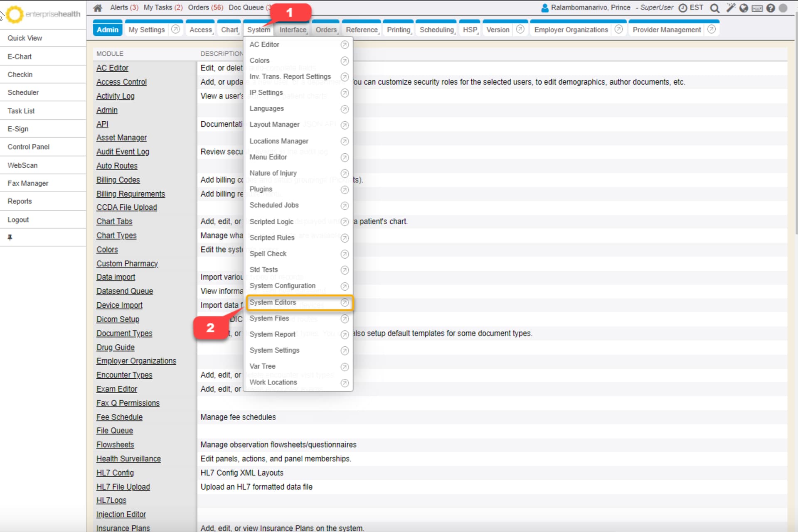Select System Editors from System menu

(273, 303)
